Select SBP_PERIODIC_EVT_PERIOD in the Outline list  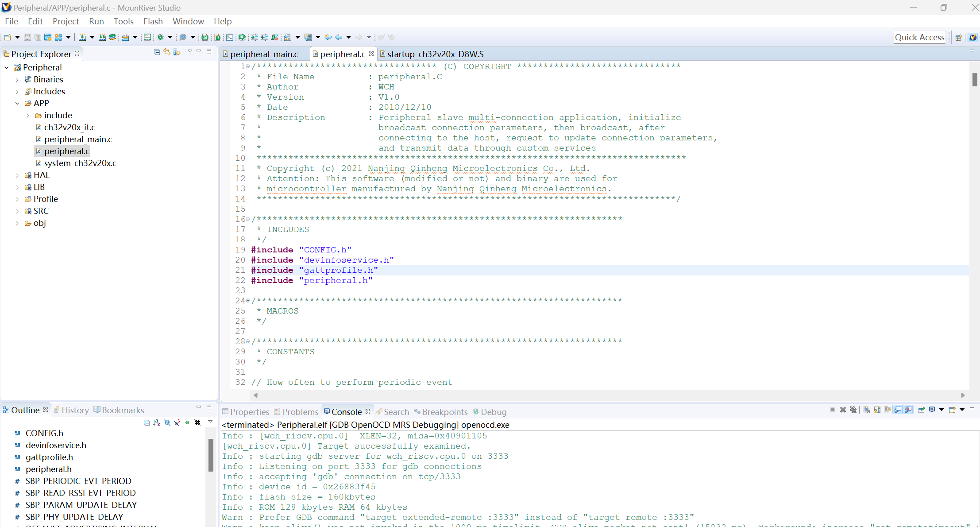(x=78, y=481)
